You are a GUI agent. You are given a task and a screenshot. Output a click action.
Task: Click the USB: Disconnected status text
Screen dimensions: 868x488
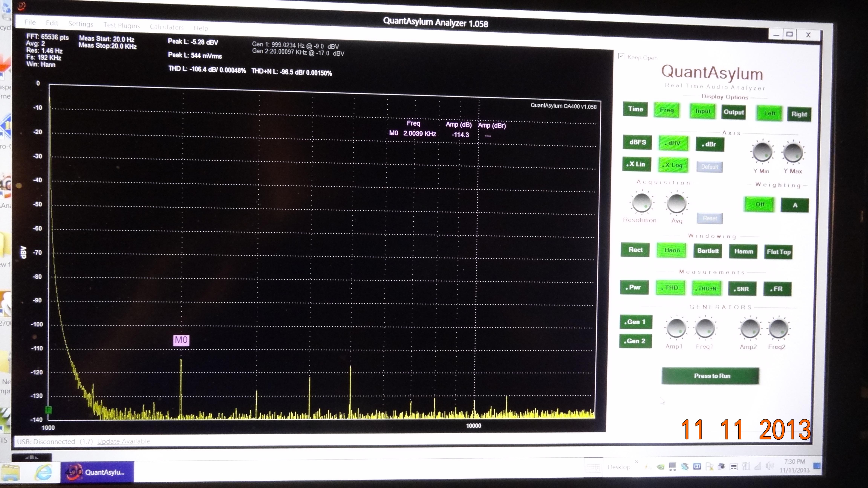[x=46, y=441]
